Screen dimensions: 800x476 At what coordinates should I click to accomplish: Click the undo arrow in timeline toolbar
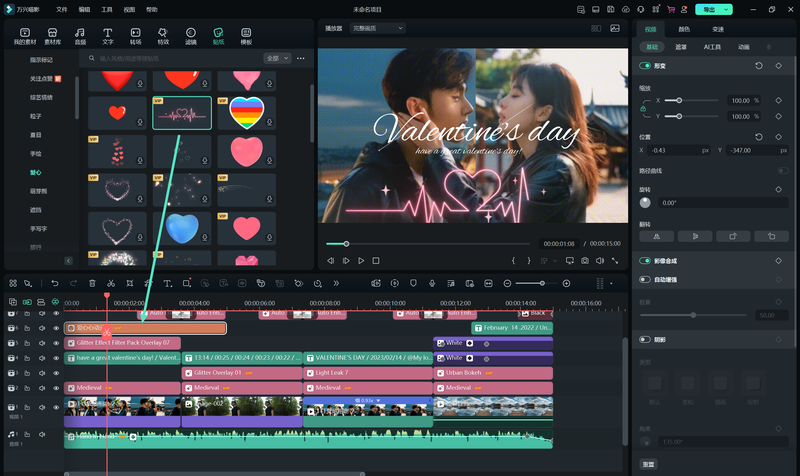pyautogui.click(x=54, y=284)
